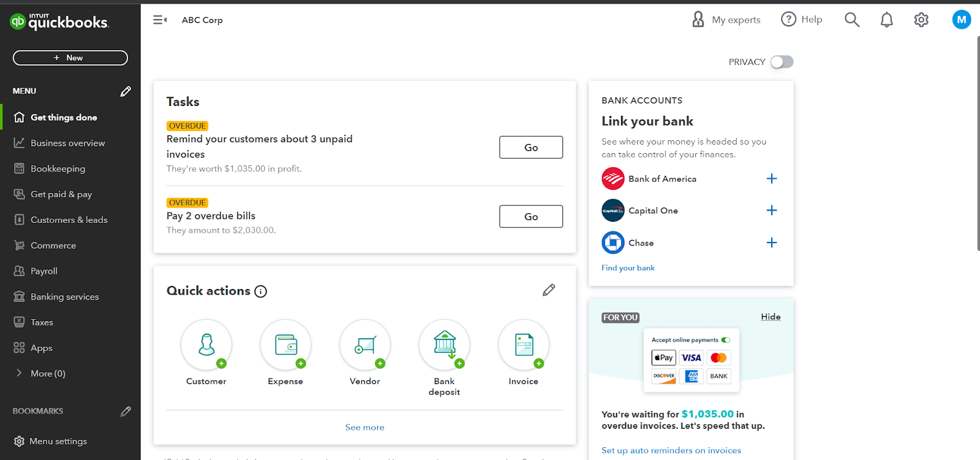Add an Expense quick action
This screenshot has width=980, height=460.
coord(285,345)
